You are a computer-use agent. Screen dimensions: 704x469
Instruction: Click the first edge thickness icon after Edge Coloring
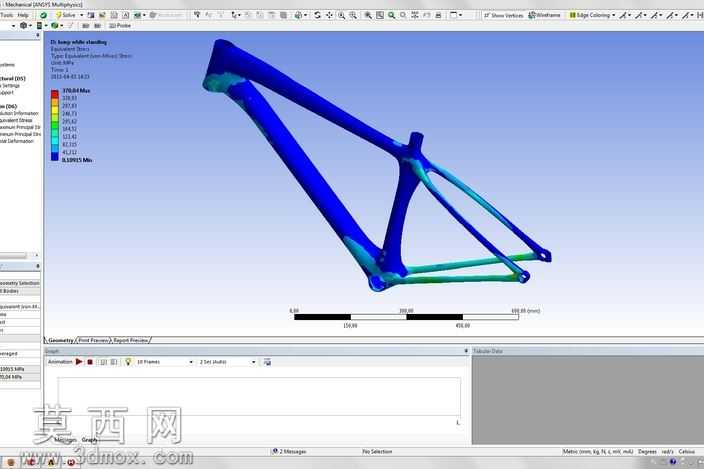click(625, 15)
